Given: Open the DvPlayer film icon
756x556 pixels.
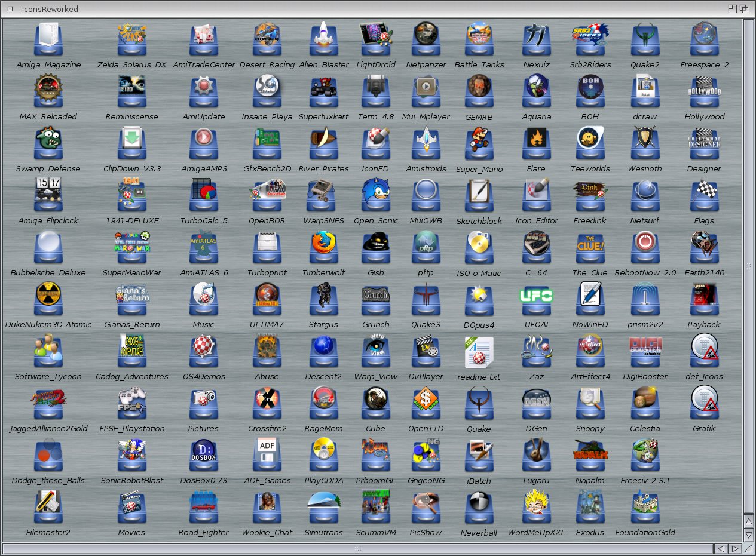Looking at the screenshot, I should click(x=426, y=352).
